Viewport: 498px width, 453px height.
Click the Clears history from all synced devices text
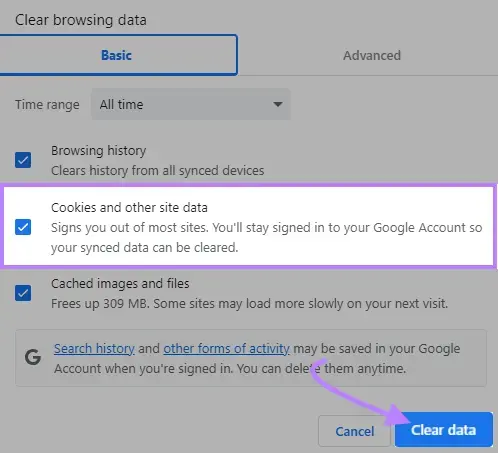(157, 171)
